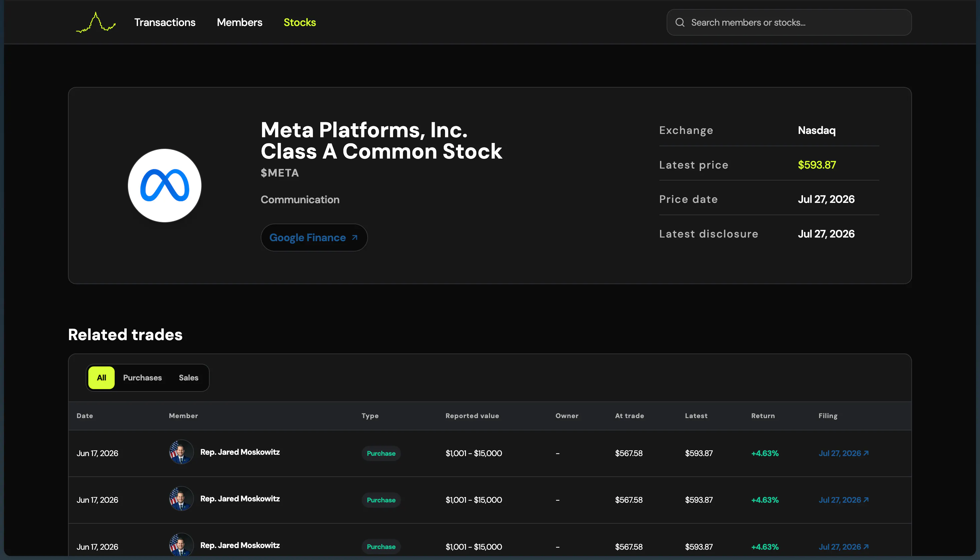Viewport: 980px width, 560px height.
Task: Click the Meta logo image
Action: click(x=165, y=185)
